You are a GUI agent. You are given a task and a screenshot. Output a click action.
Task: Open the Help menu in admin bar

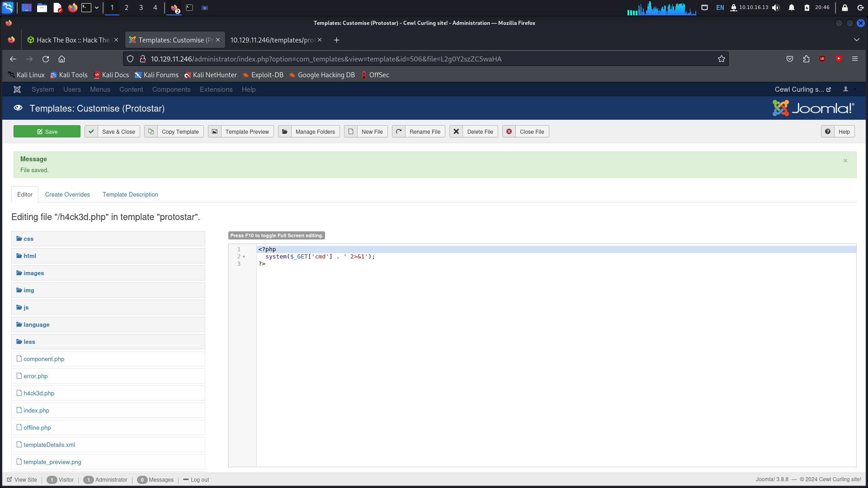pyautogui.click(x=249, y=89)
